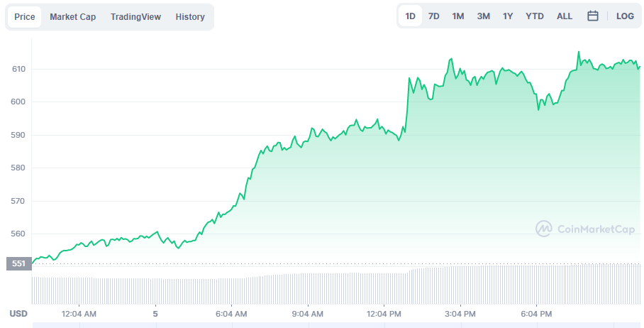Viewport: 644px width, 328px height.
Task: Click the 590 y-axis price label
Action: point(18,135)
